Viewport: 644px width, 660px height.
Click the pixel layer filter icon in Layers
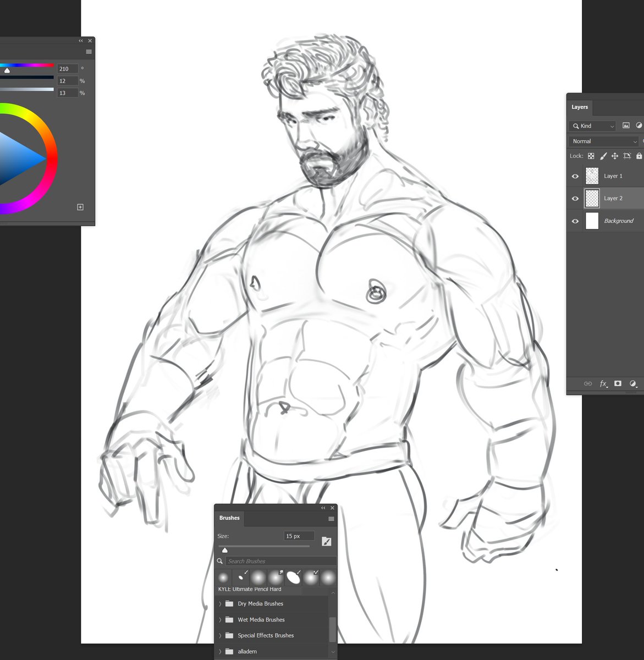(626, 125)
